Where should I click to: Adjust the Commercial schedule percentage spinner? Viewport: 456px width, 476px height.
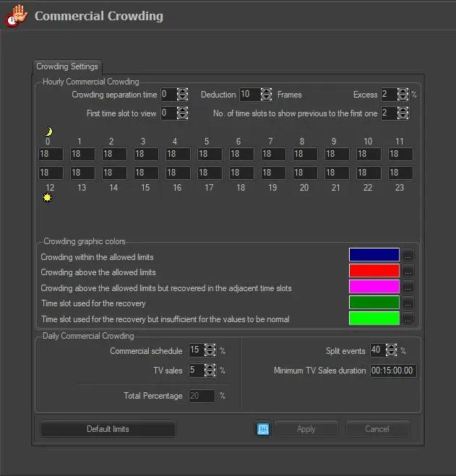[210, 350]
